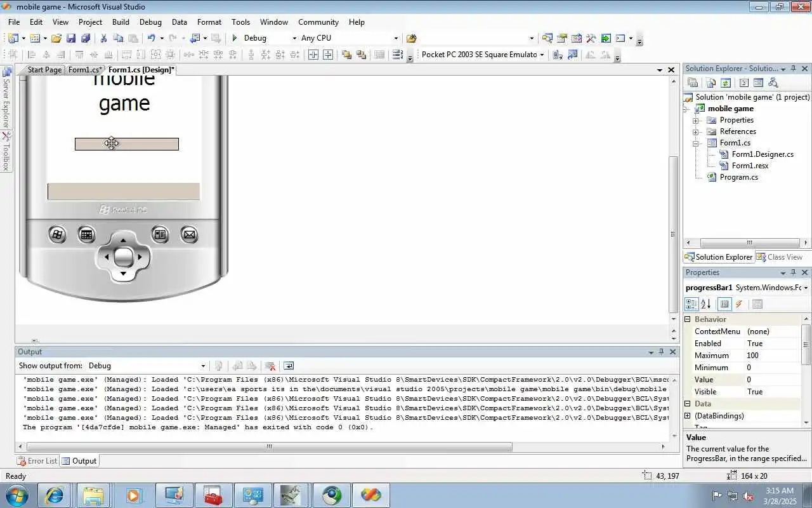Open the Format menu
Image resolution: width=812 pixels, height=508 pixels.
[209, 22]
